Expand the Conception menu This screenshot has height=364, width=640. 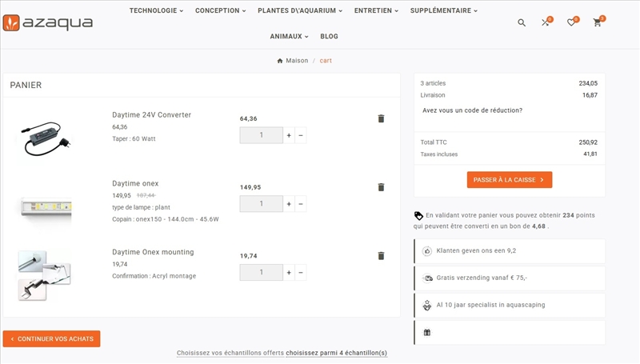pyautogui.click(x=221, y=10)
